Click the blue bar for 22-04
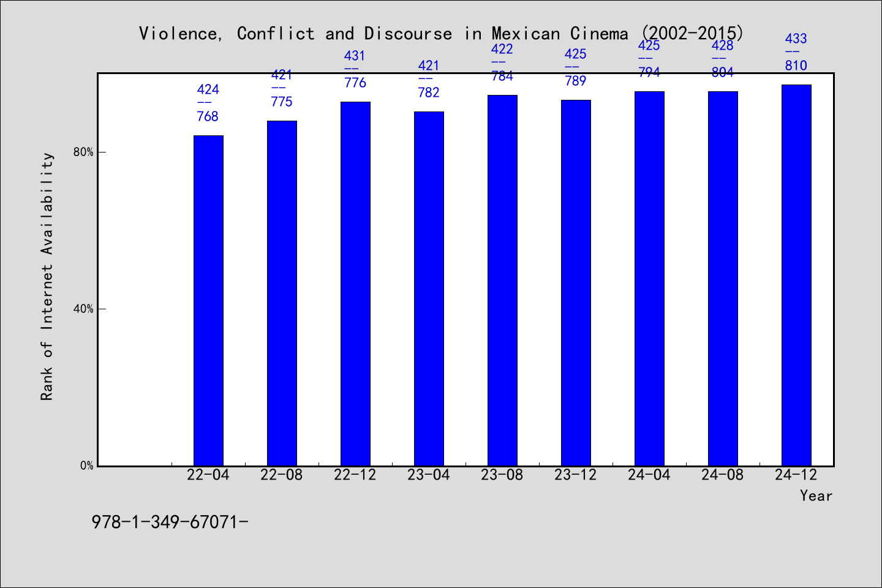The image size is (882, 588). [x=208, y=301]
